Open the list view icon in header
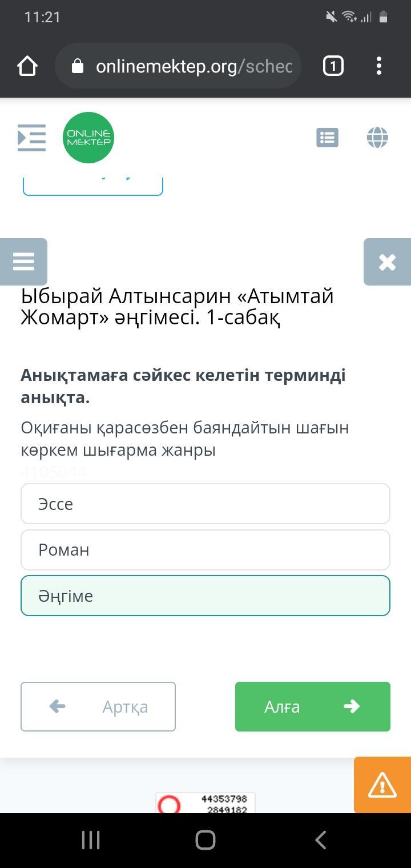Screen dimensions: 411x868 328,138
